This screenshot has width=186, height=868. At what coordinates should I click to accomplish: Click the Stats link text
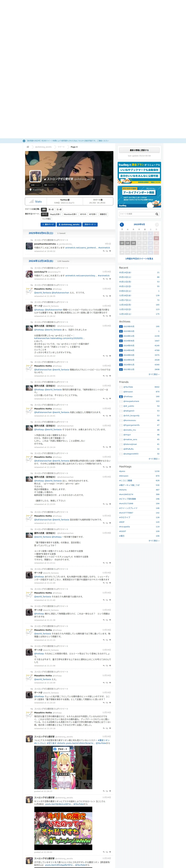tap(39, 202)
